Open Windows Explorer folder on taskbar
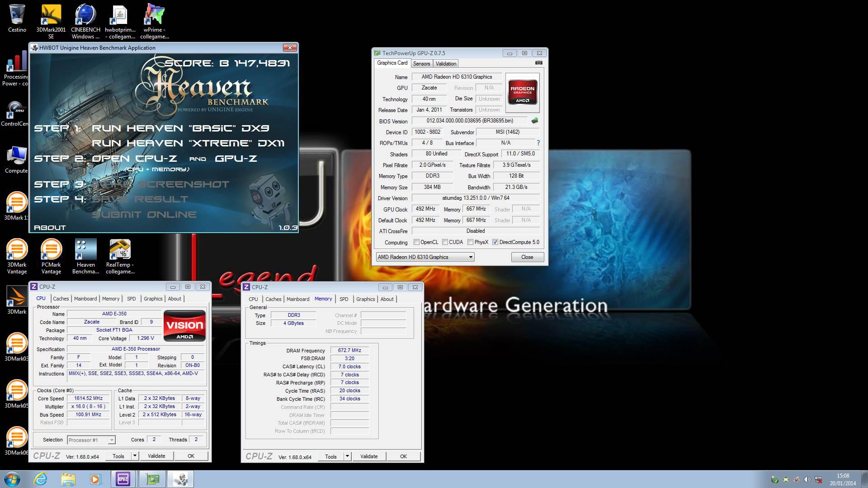Image resolution: width=868 pixels, height=488 pixels. tap(68, 479)
